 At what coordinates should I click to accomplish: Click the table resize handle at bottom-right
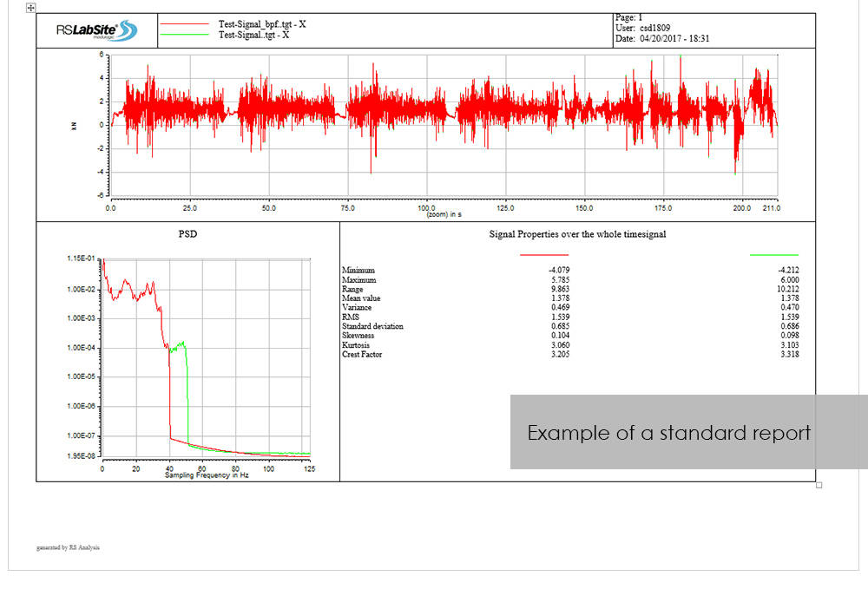click(x=819, y=485)
